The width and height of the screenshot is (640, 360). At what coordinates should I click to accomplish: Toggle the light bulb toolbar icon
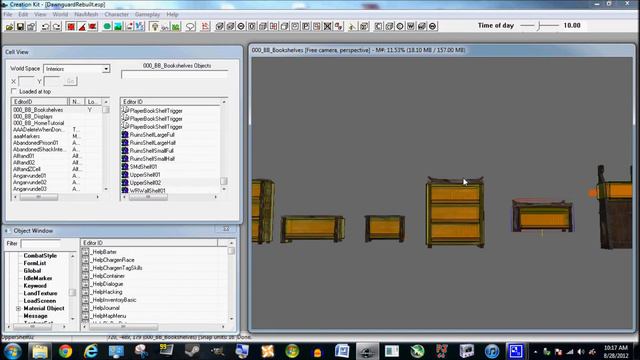pyautogui.click(x=154, y=27)
